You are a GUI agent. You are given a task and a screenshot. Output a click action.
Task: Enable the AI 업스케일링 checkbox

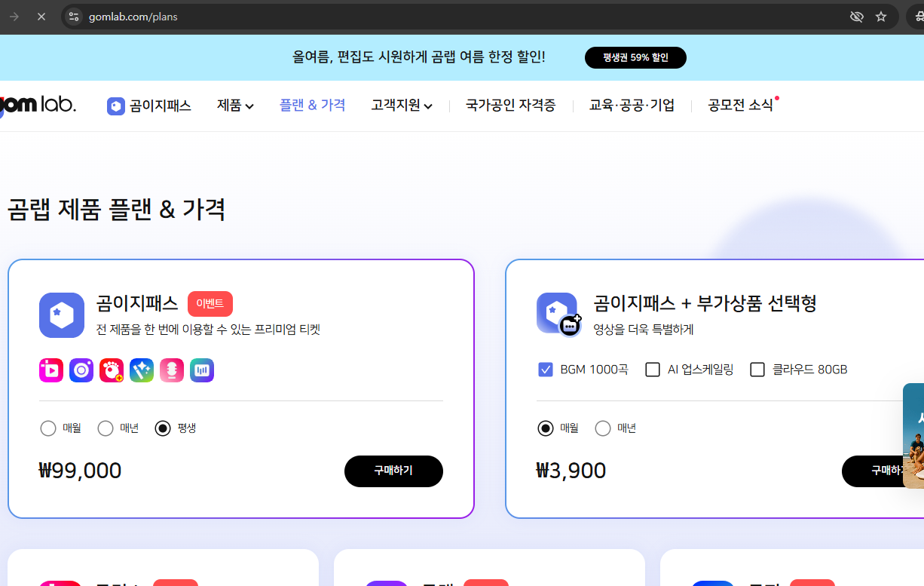click(x=652, y=370)
